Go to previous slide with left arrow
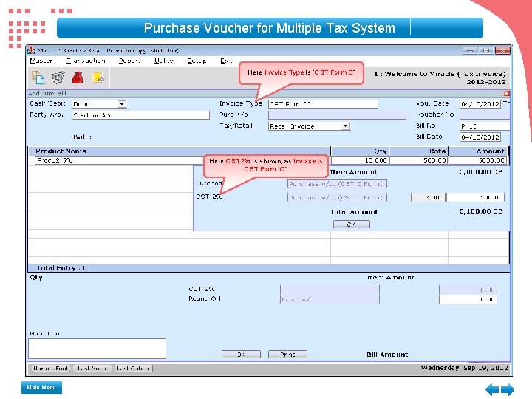532x399 pixels. [x=492, y=389]
